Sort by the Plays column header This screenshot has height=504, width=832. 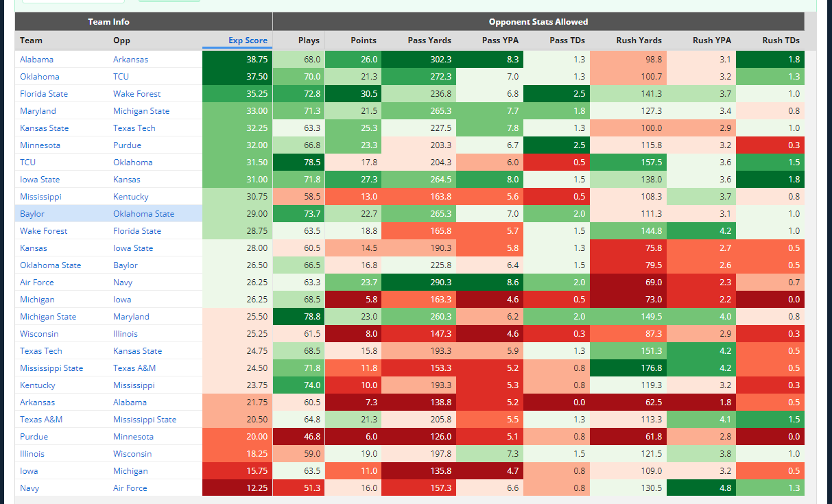(x=298, y=40)
